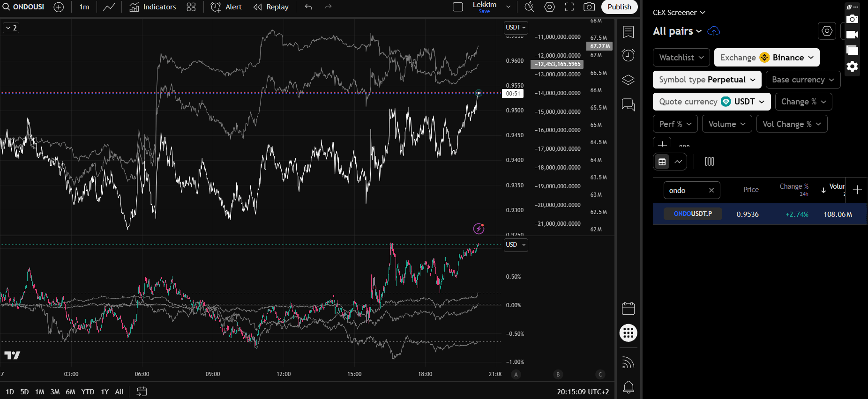Enter fullscreen mode
Viewport: 868px width, 399px height.
[x=569, y=7]
